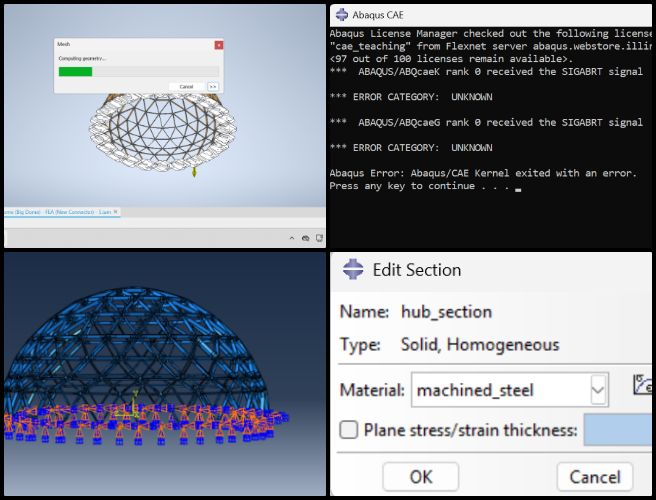Open the Material dropdown showing machined_steel
Viewport: 656px width, 500px height.
pyautogui.click(x=510, y=390)
